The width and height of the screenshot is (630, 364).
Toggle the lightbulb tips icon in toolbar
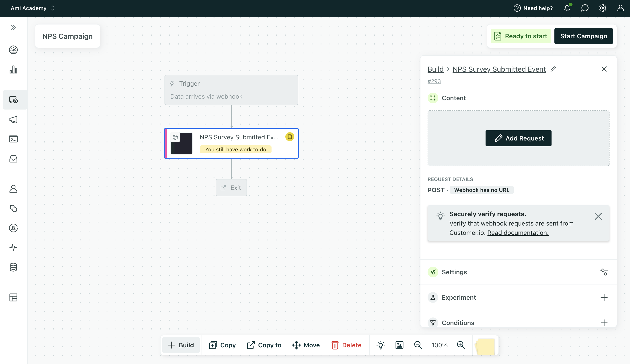[x=381, y=345]
